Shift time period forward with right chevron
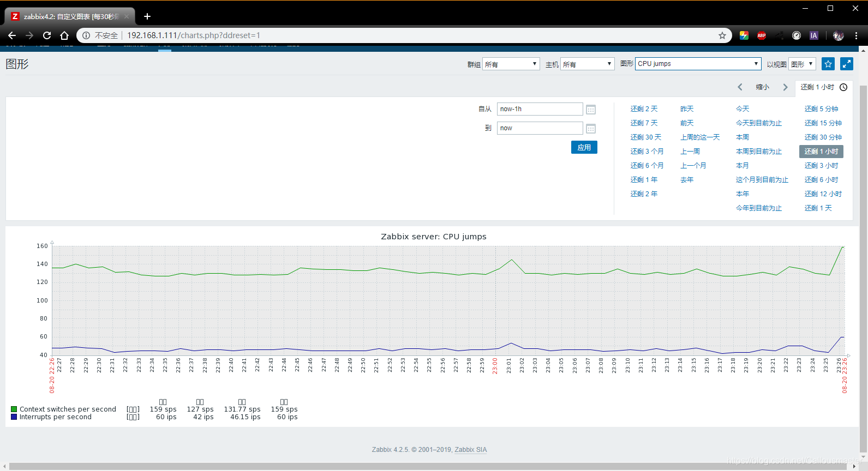The height and width of the screenshot is (471, 868). click(x=785, y=87)
